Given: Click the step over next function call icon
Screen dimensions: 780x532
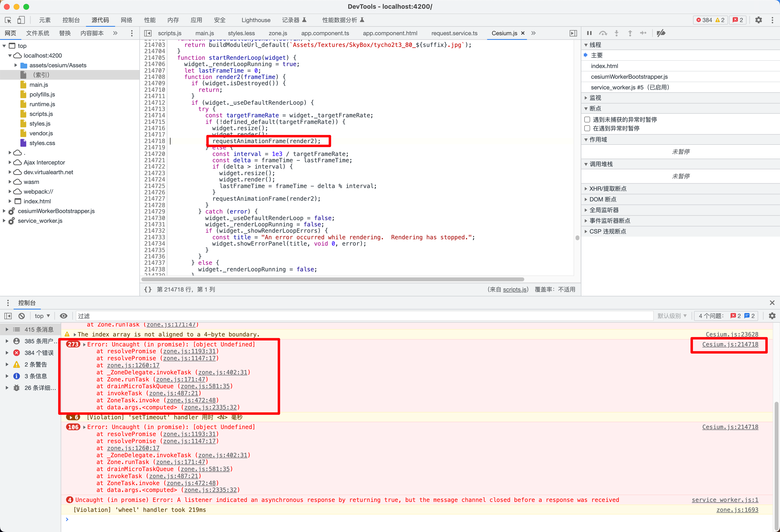Looking at the screenshot, I should point(603,33).
